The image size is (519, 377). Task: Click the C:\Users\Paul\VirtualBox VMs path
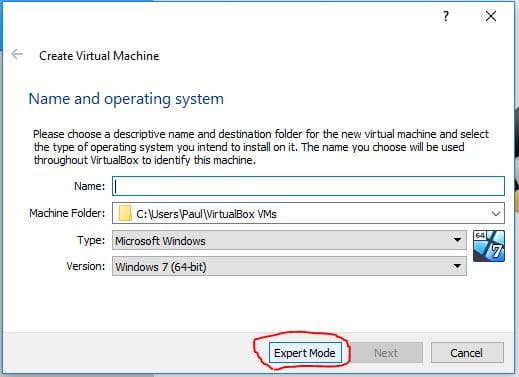pyautogui.click(x=206, y=214)
